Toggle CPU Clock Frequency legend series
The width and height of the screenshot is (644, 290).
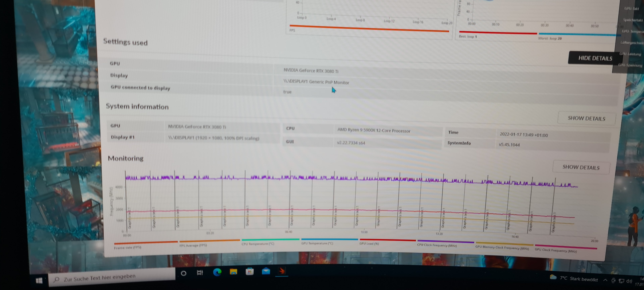[437, 245]
